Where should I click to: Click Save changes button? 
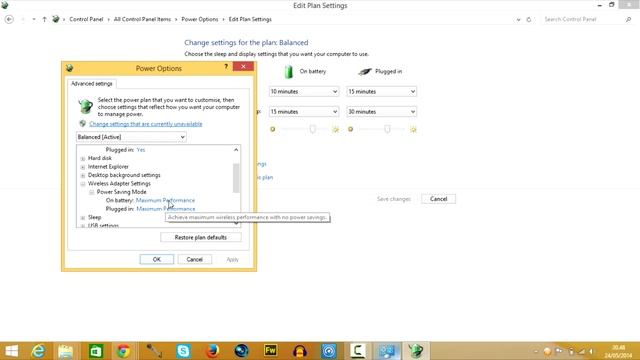(x=393, y=199)
